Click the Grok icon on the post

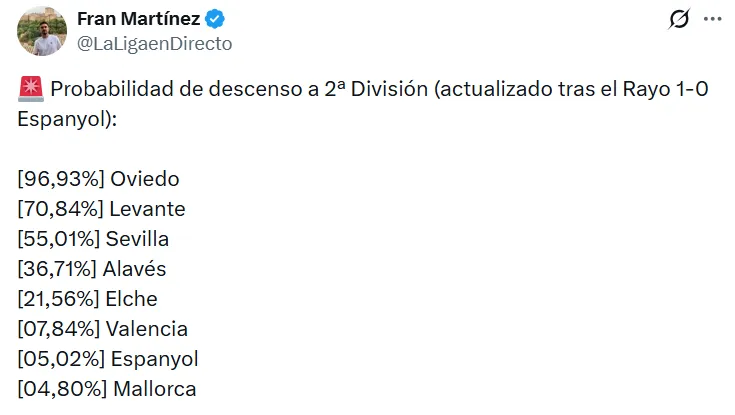pos(678,20)
